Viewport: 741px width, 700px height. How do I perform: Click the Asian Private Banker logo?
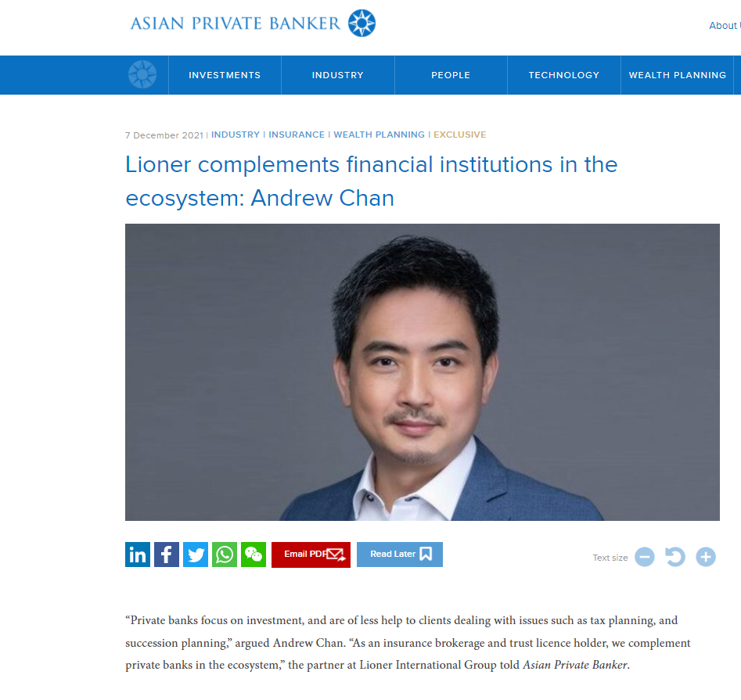click(253, 23)
